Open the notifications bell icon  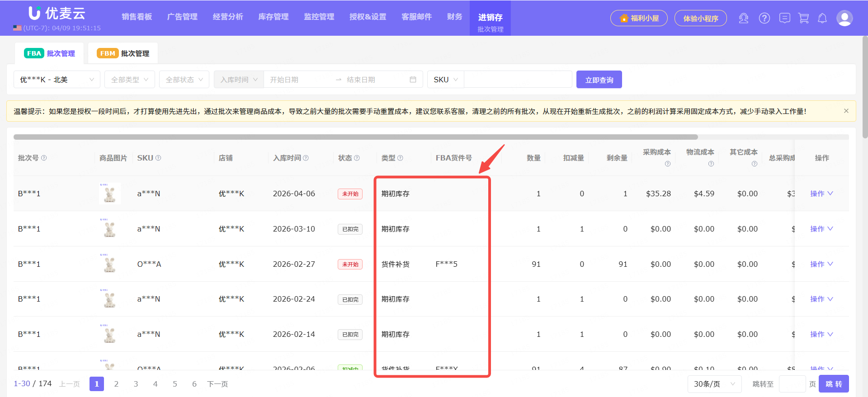pyautogui.click(x=822, y=18)
